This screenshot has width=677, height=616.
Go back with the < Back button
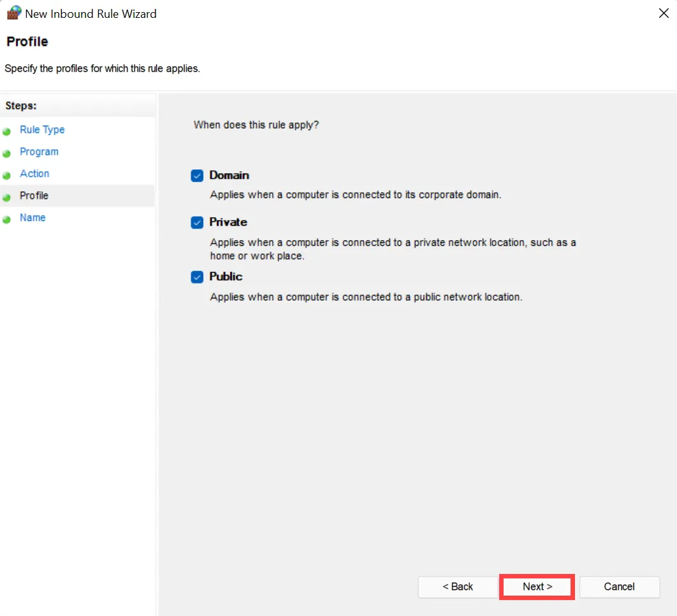point(458,587)
